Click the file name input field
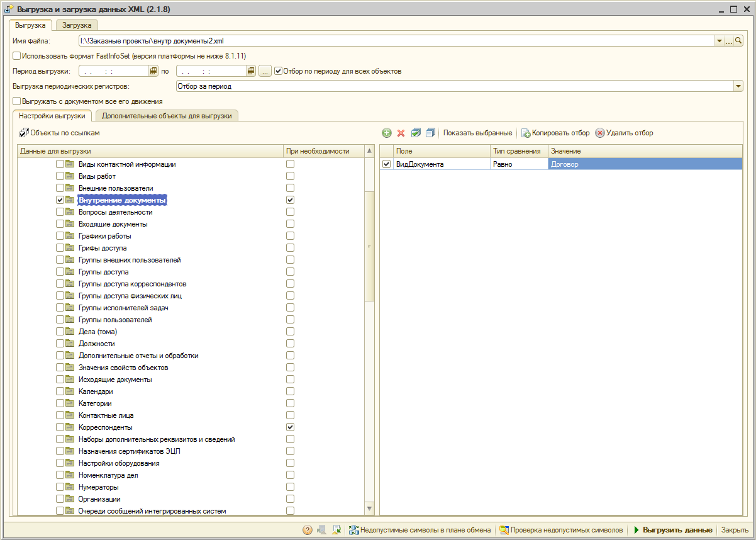Screen dimensions: 756x540 tap(396, 41)
